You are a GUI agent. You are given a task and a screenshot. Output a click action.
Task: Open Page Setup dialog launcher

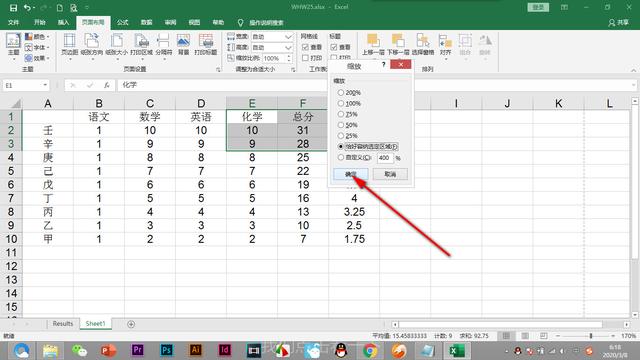(x=218, y=70)
